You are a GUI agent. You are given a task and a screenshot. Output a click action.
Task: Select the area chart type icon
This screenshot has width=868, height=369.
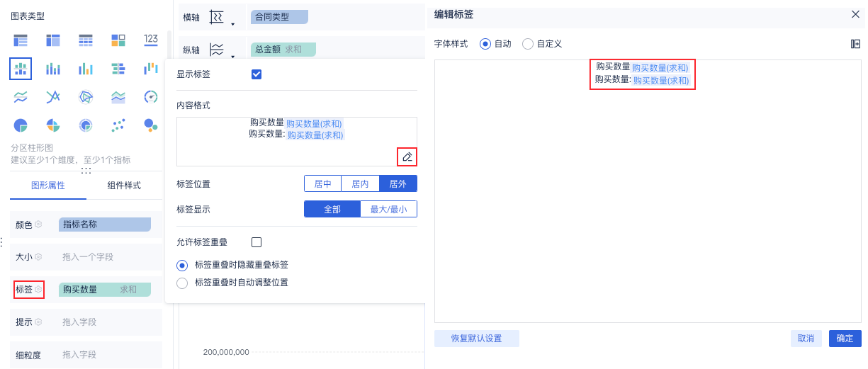click(x=118, y=96)
